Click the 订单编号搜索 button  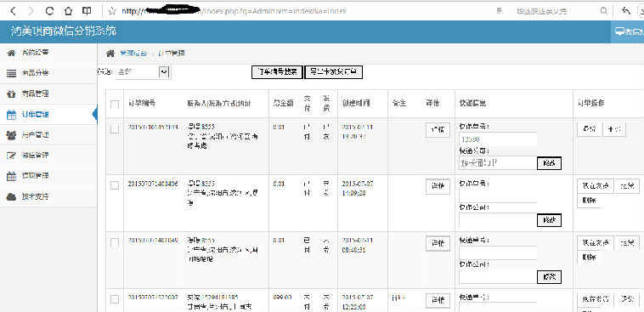[277, 71]
